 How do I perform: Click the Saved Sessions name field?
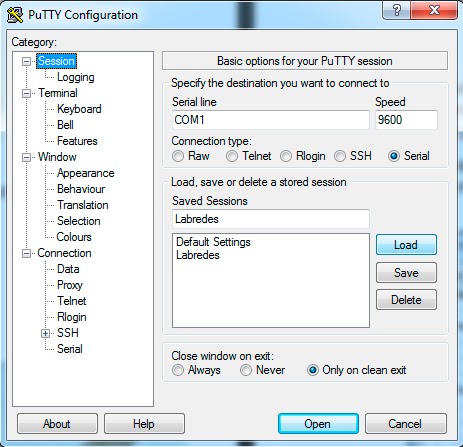271,219
